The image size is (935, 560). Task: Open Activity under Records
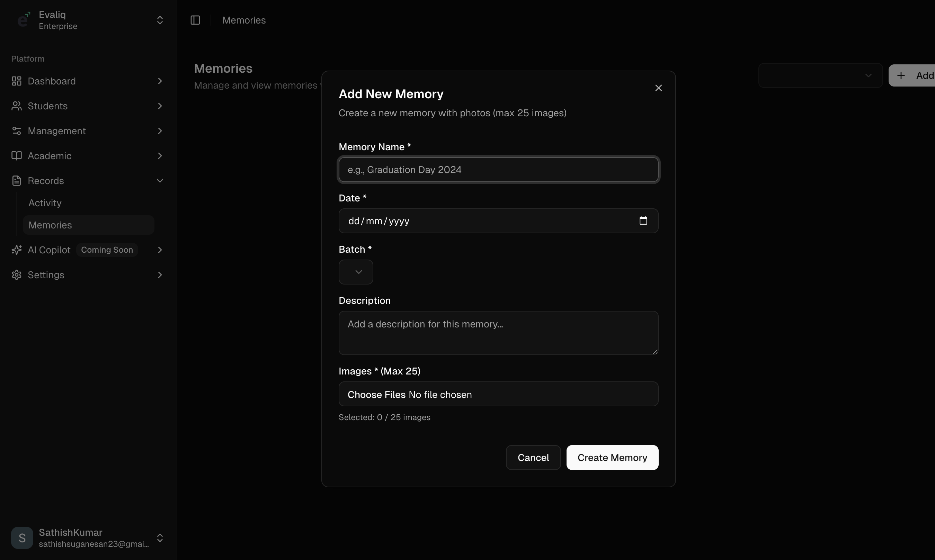pyautogui.click(x=45, y=203)
